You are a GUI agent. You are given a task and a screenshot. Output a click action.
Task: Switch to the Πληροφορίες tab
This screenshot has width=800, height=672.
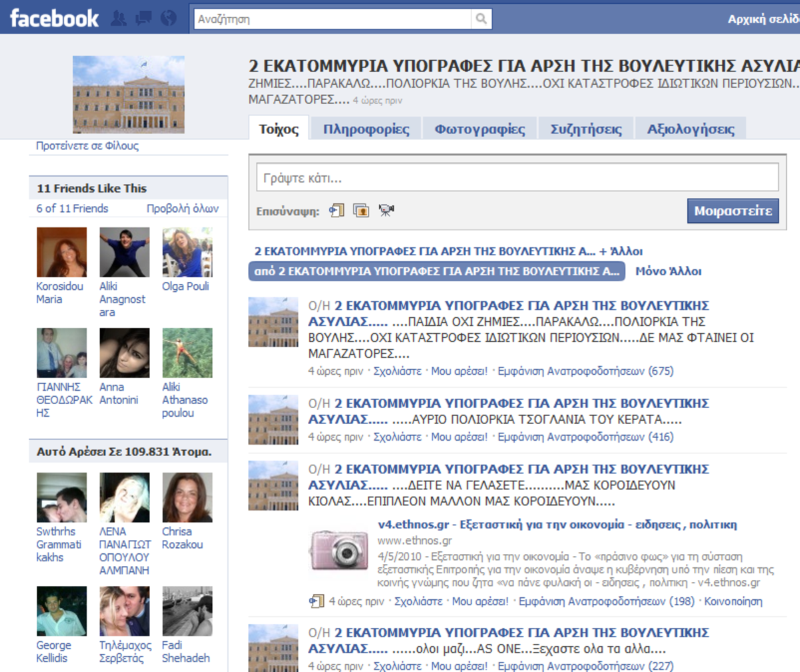[366, 129]
